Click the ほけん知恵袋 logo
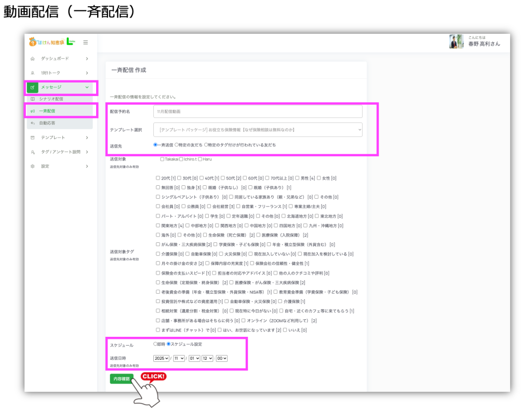 (52, 42)
